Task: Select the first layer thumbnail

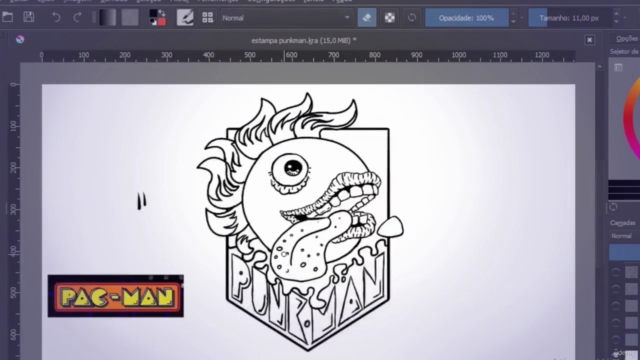Action: point(632,272)
